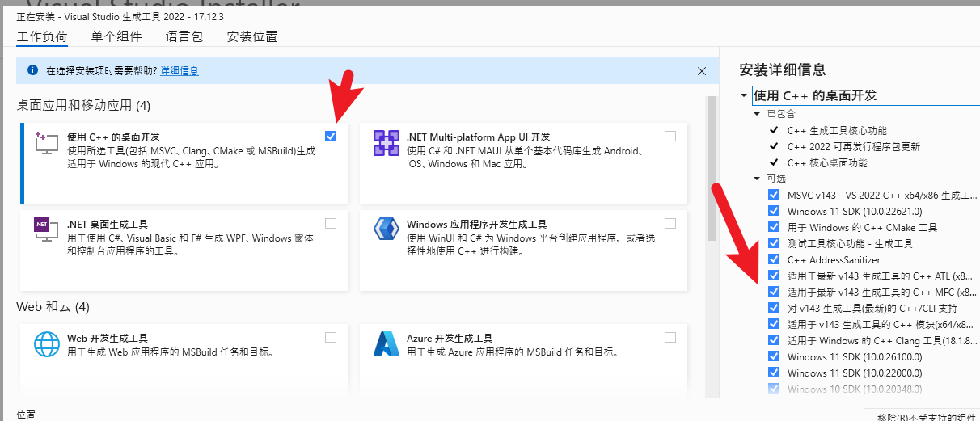Check .NET 桌面生成工具 checkbox

[x=331, y=223]
